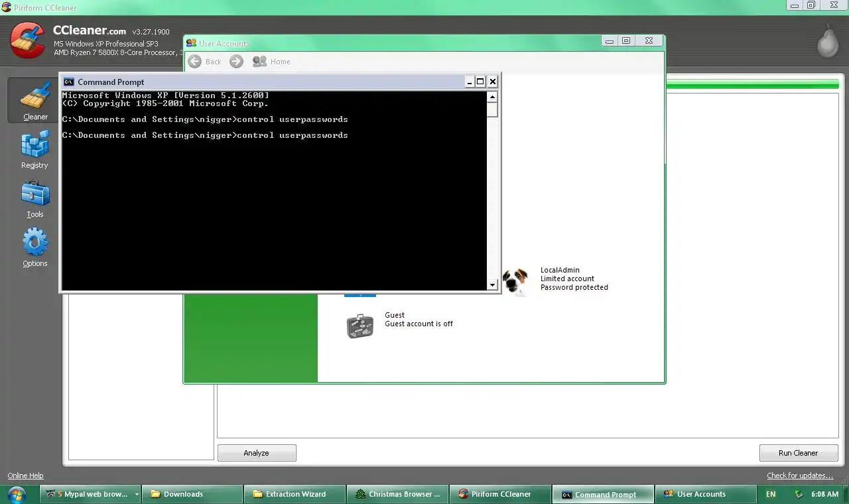Switch to Christmas Browser taskbar button
Screen dimensions: 849x504
(399, 494)
